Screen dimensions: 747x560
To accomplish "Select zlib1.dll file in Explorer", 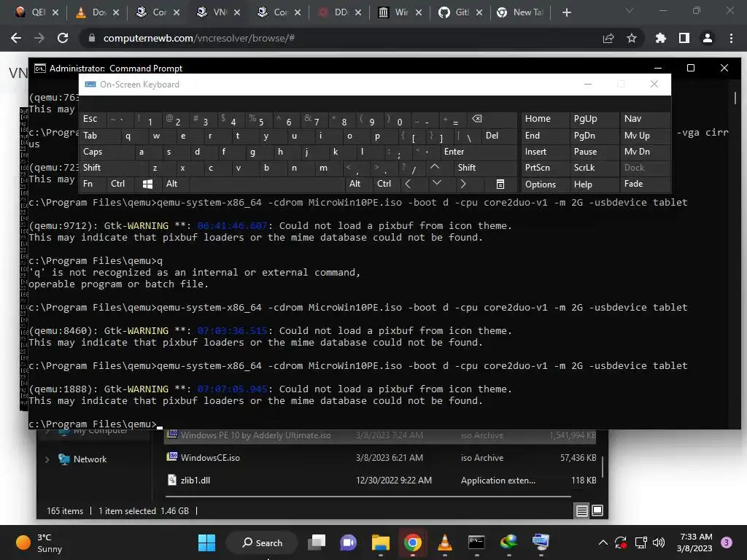I will [380, 481].
